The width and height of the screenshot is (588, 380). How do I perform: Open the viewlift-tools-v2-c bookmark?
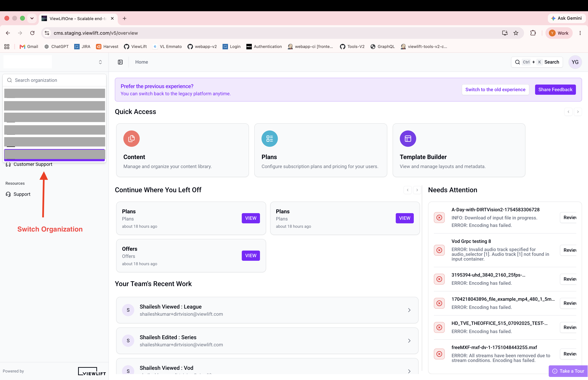point(424,47)
